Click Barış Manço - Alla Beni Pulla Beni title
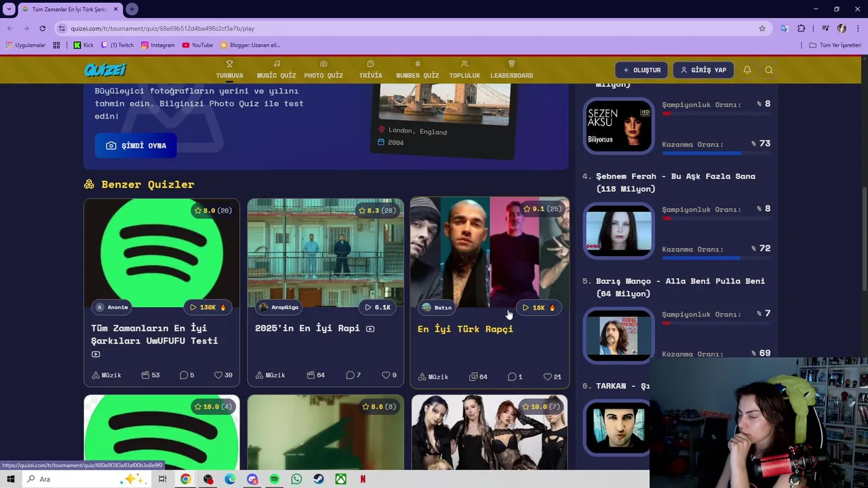The height and width of the screenshot is (488, 868). point(680,287)
